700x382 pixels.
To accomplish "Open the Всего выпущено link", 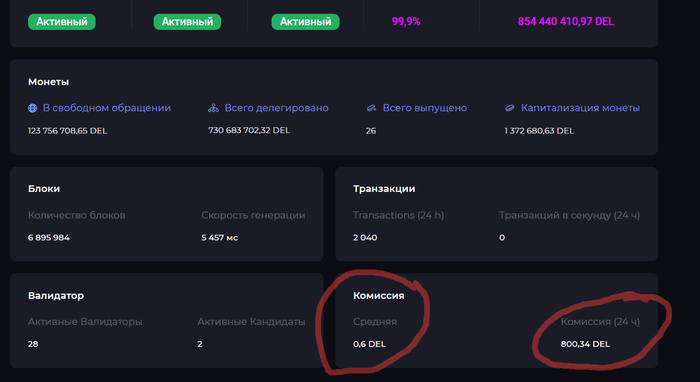I will (425, 108).
